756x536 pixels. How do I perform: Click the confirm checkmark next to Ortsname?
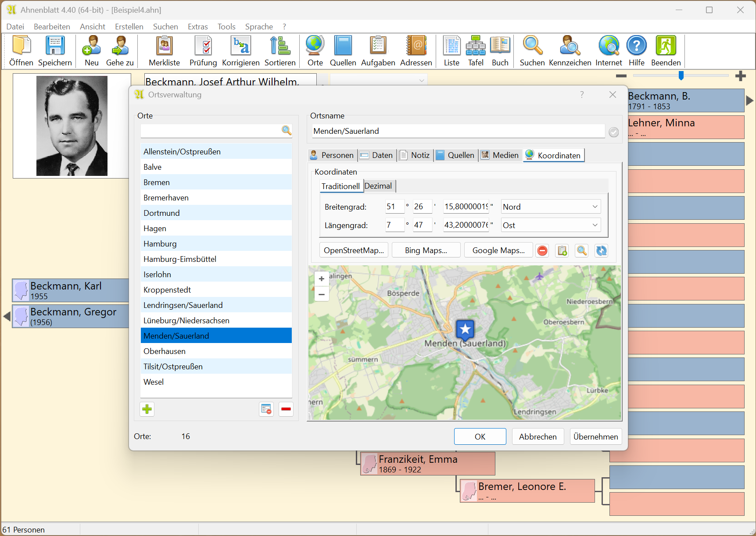[613, 132]
